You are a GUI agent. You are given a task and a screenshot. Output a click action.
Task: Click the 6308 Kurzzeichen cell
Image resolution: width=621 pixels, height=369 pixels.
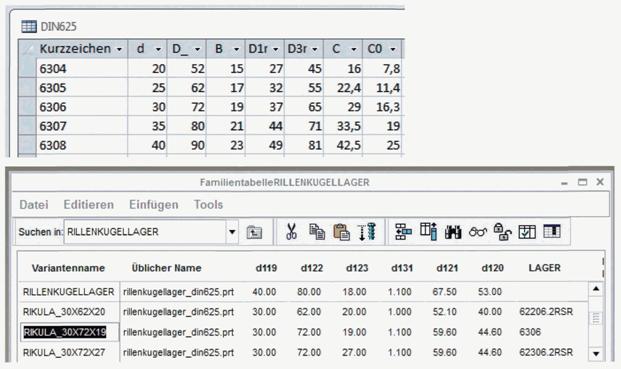[82, 145]
